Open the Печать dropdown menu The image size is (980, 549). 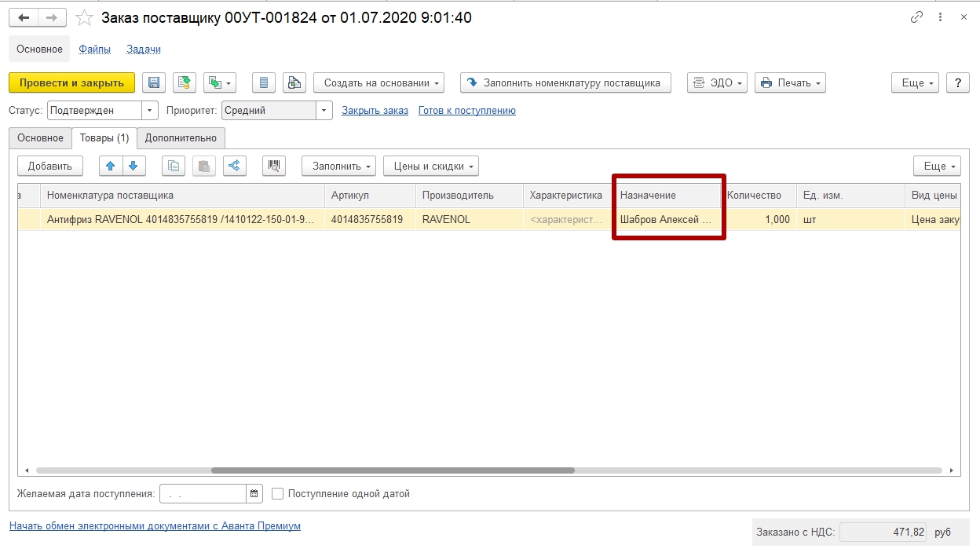(x=790, y=82)
